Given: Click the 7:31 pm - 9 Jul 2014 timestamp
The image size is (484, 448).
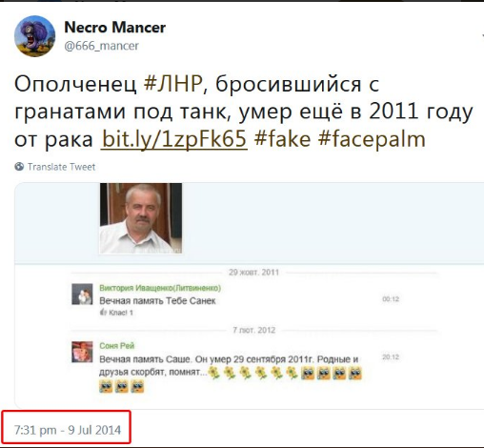Looking at the screenshot, I should pos(68,430).
